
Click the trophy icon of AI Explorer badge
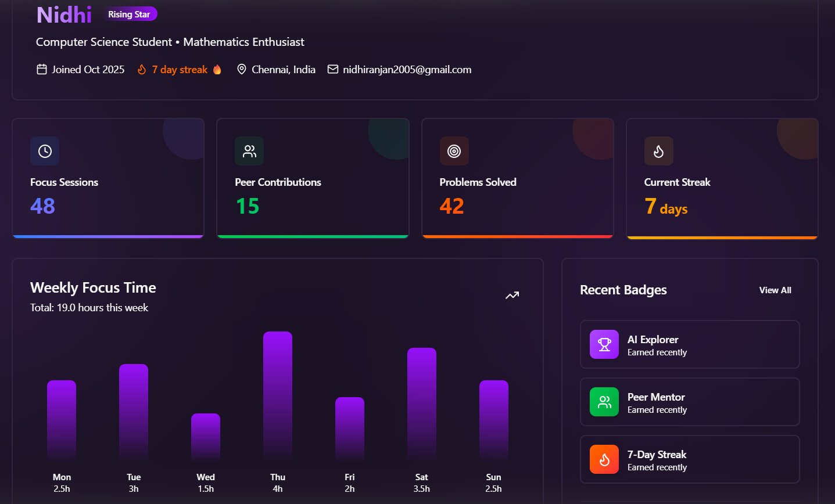[x=604, y=344]
